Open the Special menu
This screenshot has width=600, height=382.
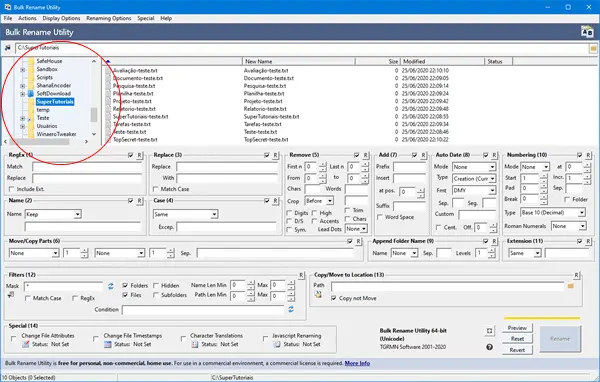tap(146, 18)
